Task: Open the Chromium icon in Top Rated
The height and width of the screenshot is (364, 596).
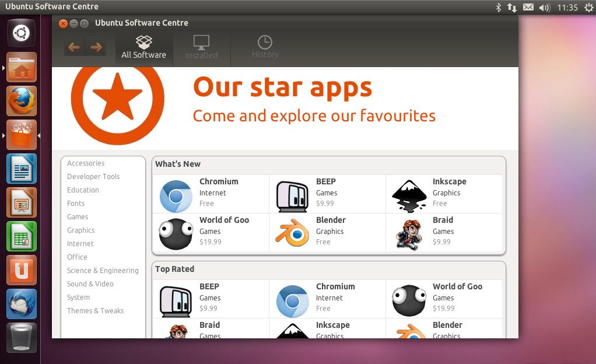Action: [x=292, y=301]
